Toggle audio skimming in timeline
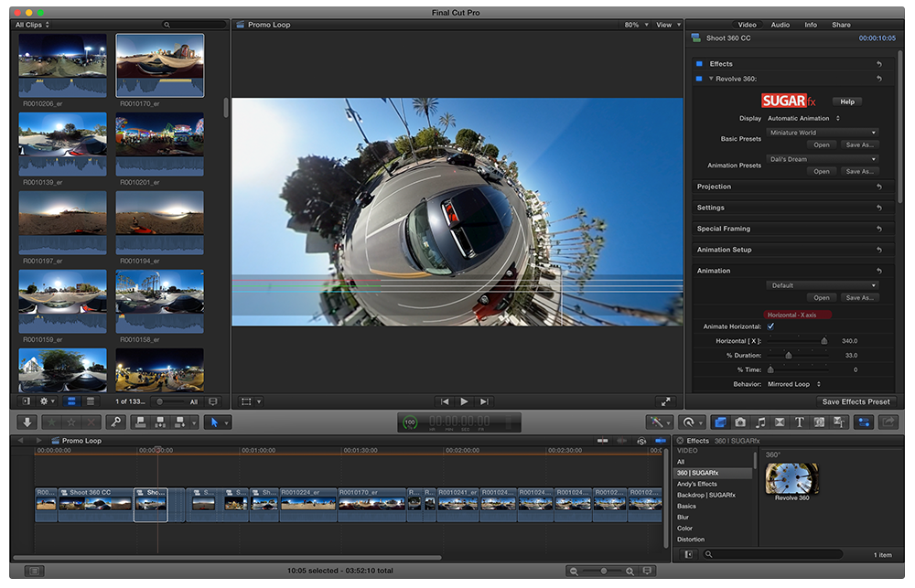The width and height of the screenshot is (915, 588). (x=622, y=441)
